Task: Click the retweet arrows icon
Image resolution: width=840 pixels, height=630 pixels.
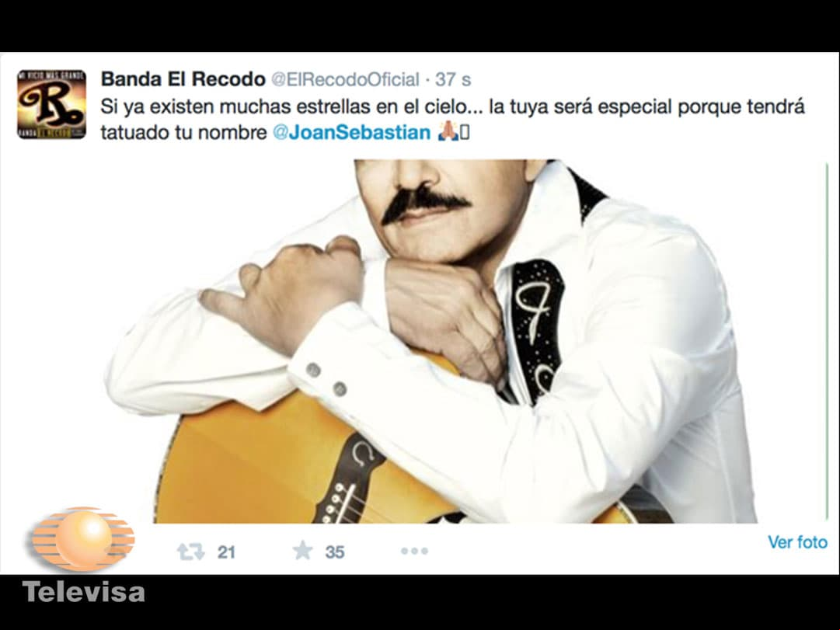Action: pos(190,552)
